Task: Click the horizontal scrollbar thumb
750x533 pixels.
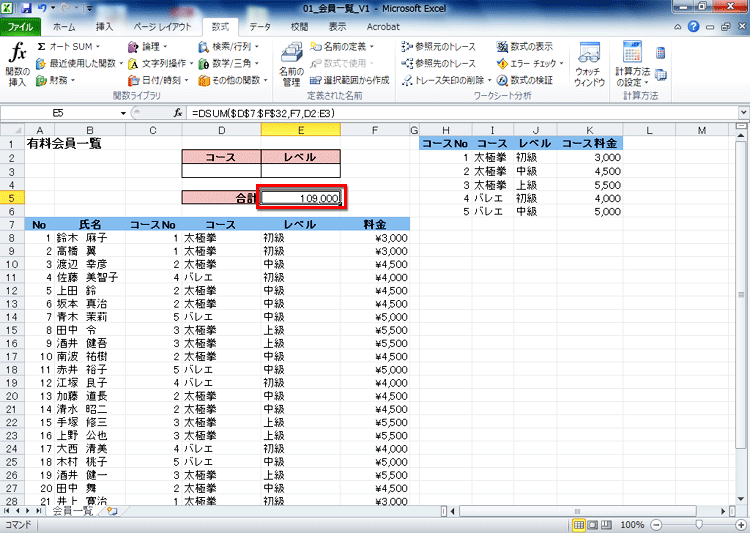Action: (577, 511)
